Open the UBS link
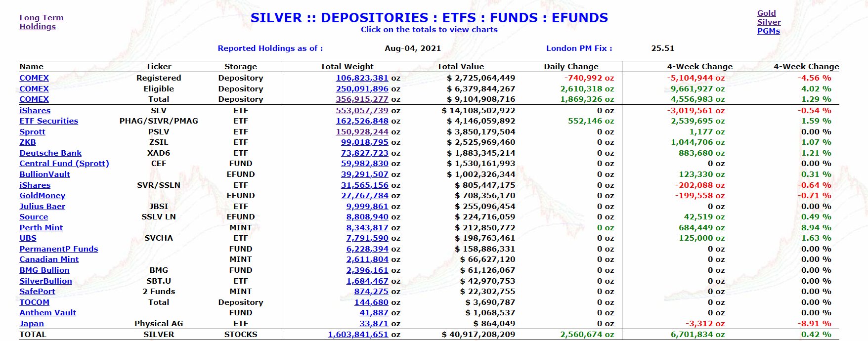868x341 pixels. (28, 238)
